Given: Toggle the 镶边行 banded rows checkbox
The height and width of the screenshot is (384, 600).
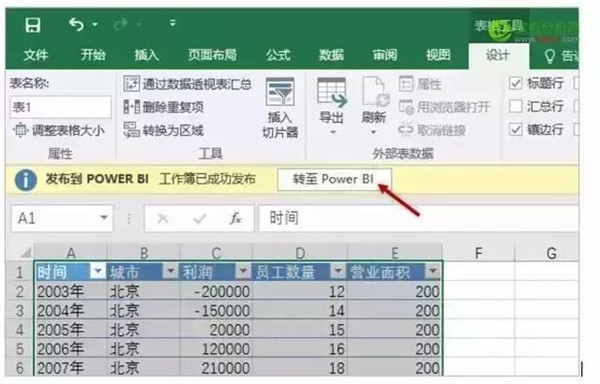Looking at the screenshot, I should (515, 129).
